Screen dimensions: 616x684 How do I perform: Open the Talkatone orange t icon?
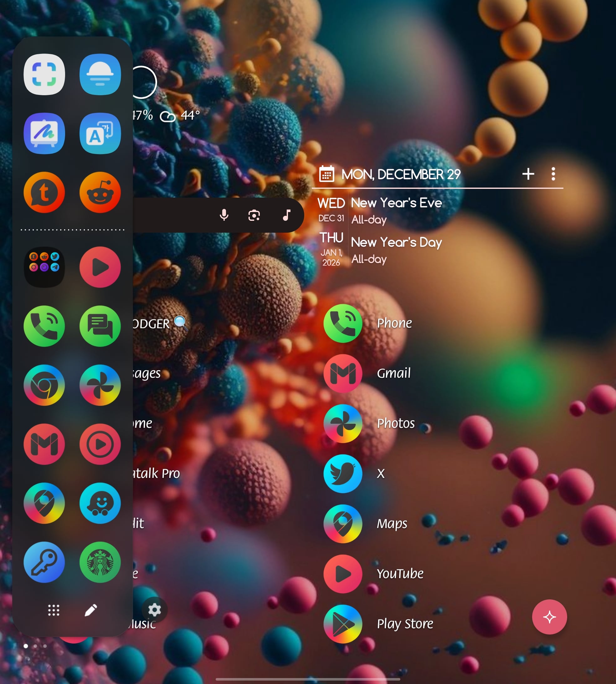coord(44,192)
